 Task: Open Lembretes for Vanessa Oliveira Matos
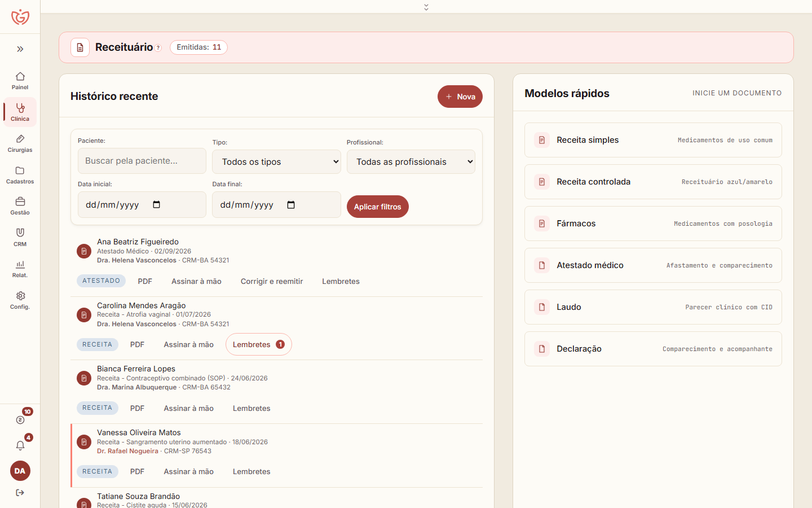[x=251, y=471]
